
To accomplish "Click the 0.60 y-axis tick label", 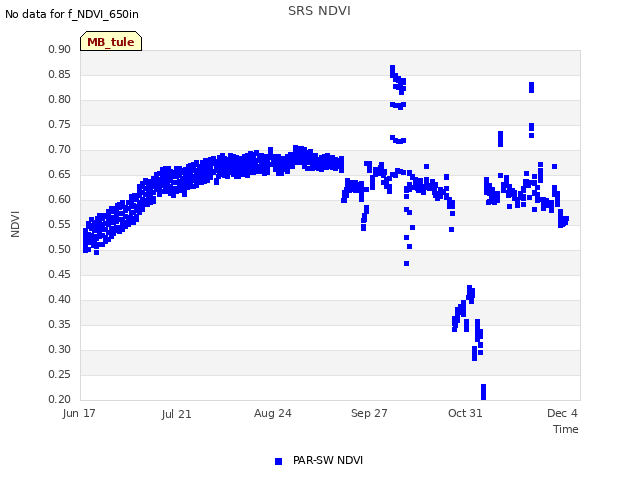I will [x=60, y=199].
